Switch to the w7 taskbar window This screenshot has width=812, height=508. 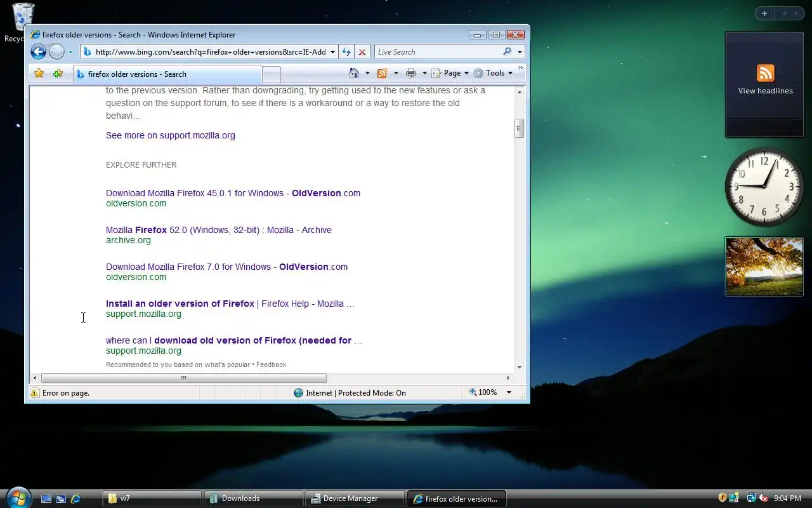(152, 498)
